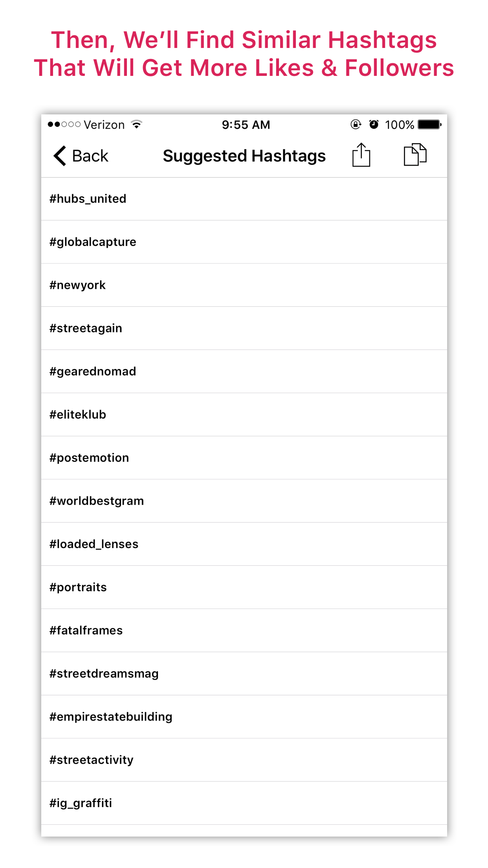Tap the Back button to return
Screen dimensions: 488x868
(x=81, y=156)
